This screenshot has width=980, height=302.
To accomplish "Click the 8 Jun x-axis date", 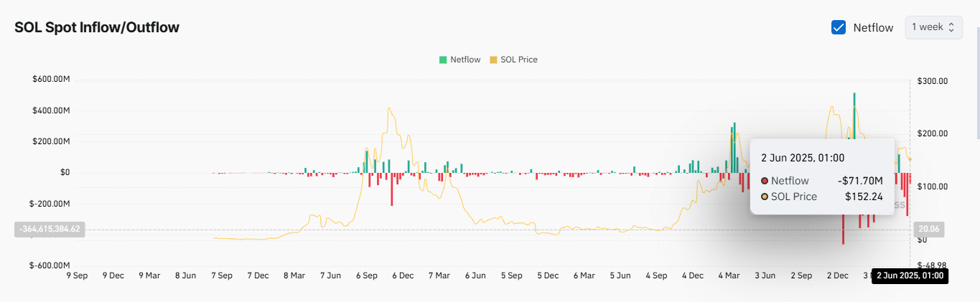I will (185, 275).
